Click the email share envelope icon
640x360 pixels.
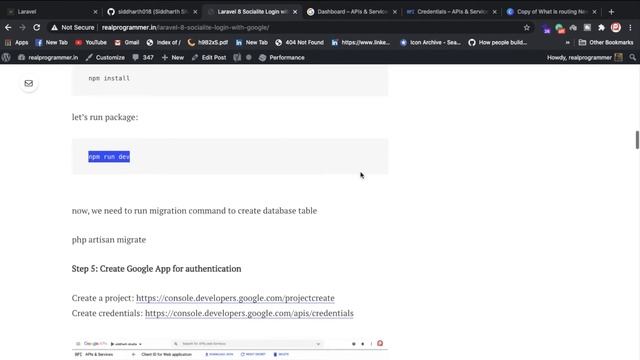click(29, 83)
